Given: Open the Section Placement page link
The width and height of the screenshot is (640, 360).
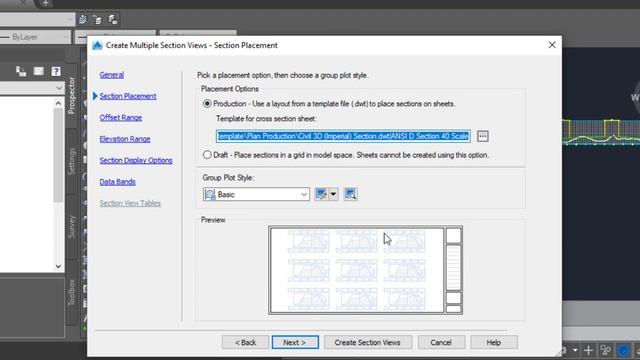Looking at the screenshot, I should click(x=128, y=96).
